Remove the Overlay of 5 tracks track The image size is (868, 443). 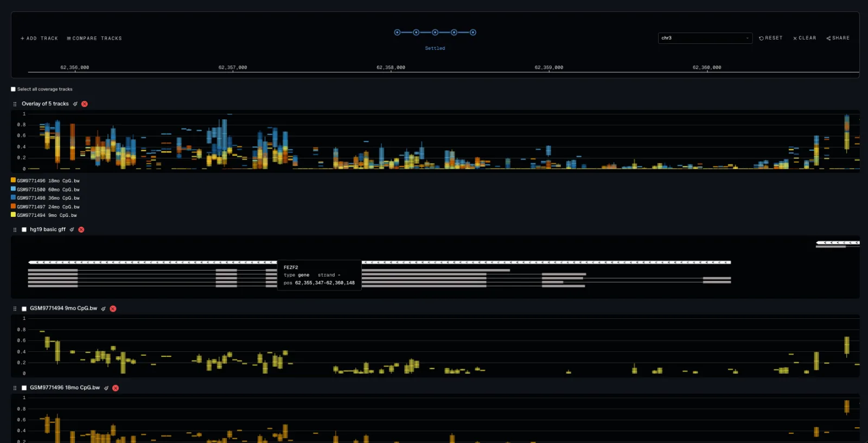85,104
